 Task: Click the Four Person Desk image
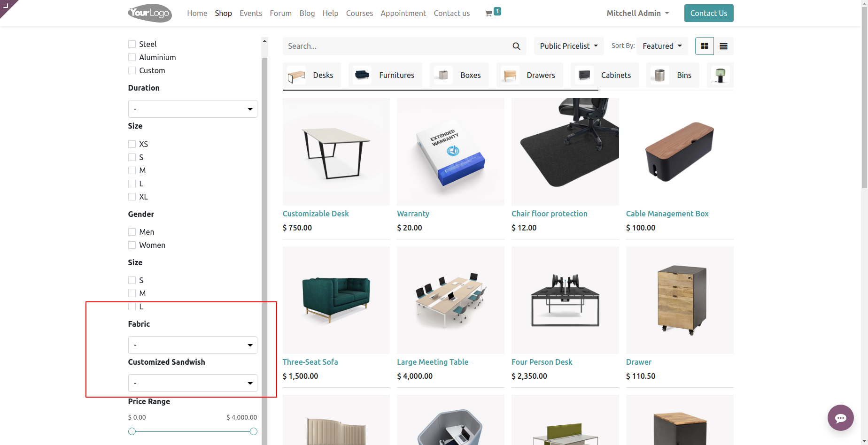click(565, 300)
